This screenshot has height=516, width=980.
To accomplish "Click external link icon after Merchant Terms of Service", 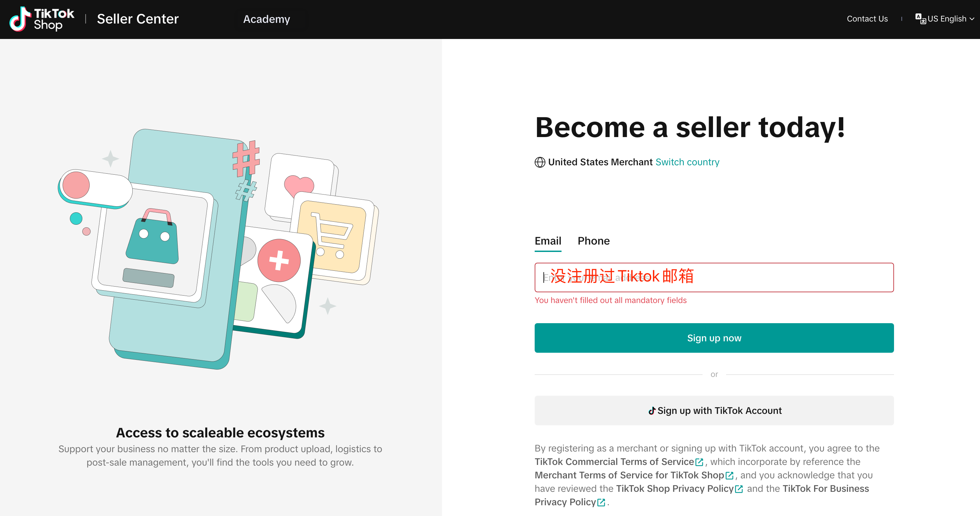I will click(729, 476).
